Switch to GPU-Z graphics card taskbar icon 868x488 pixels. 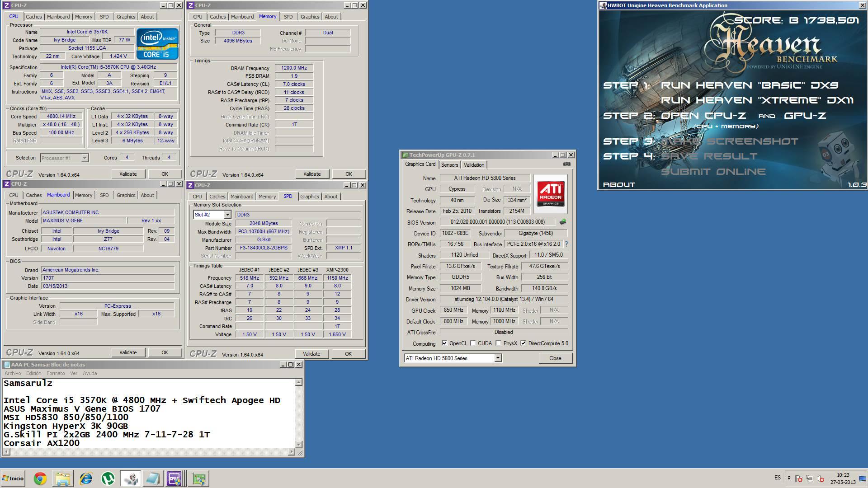click(198, 479)
